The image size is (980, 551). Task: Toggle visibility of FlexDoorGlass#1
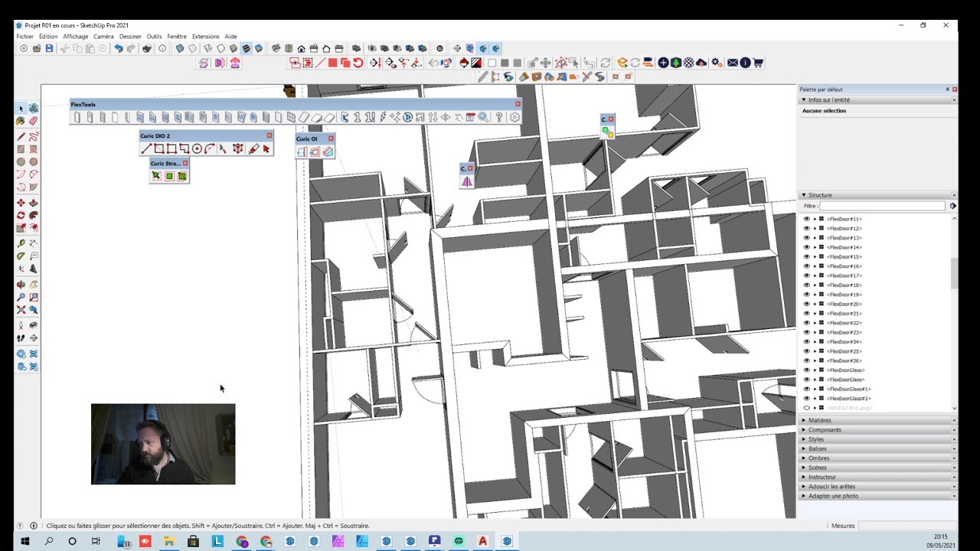coord(806,389)
